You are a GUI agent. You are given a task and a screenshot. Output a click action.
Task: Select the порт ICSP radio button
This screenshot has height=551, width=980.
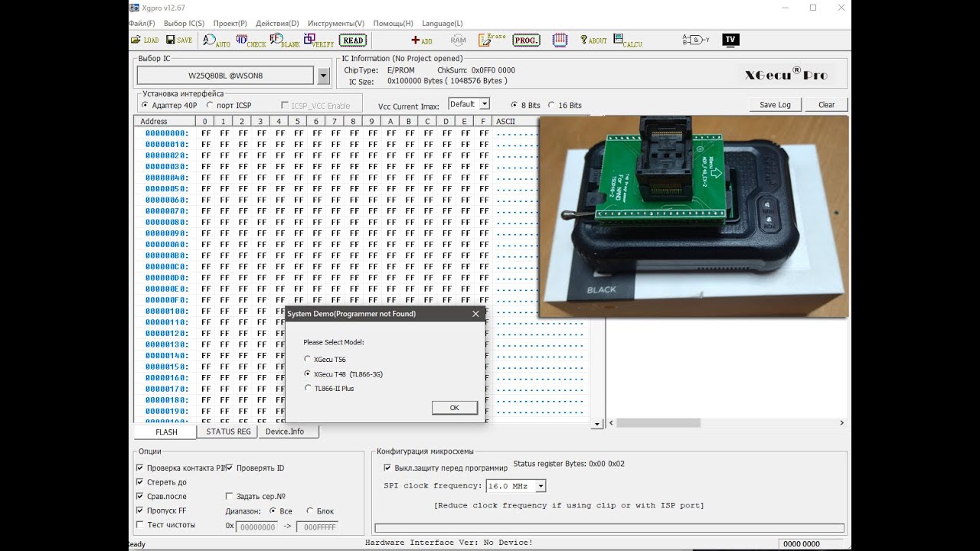[x=210, y=106]
